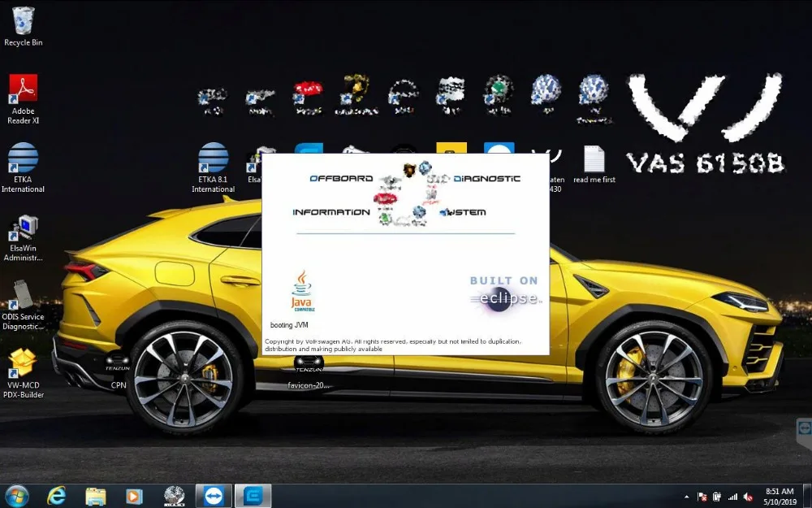Select the VW-MCD PDX-Builder icon
This screenshot has width=812, height=508.
(x=23, y=373)
